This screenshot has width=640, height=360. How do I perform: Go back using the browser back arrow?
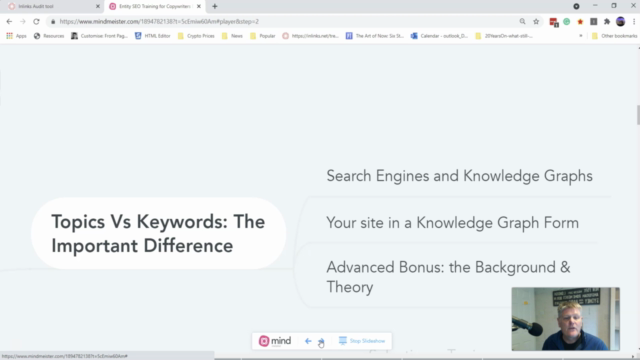point(9,22)
